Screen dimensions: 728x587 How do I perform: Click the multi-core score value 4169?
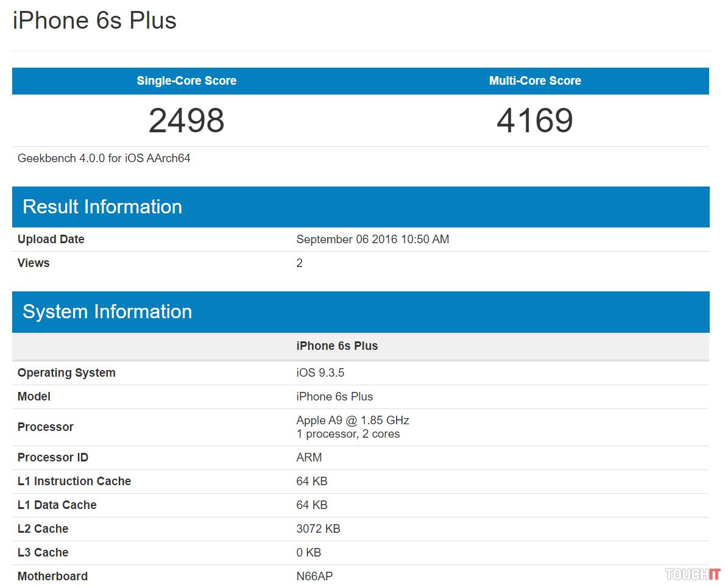[535, 121]
